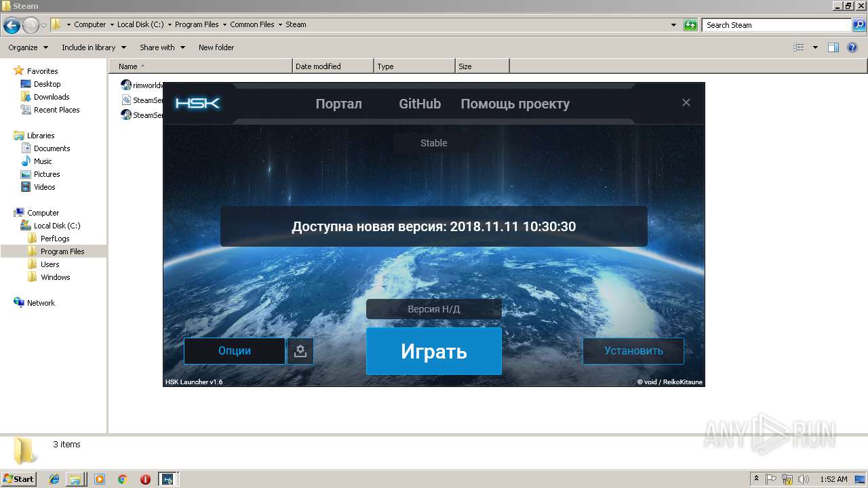Open the Organize menu
Viewport: 868px width, 488px height.
coord(28,47)
